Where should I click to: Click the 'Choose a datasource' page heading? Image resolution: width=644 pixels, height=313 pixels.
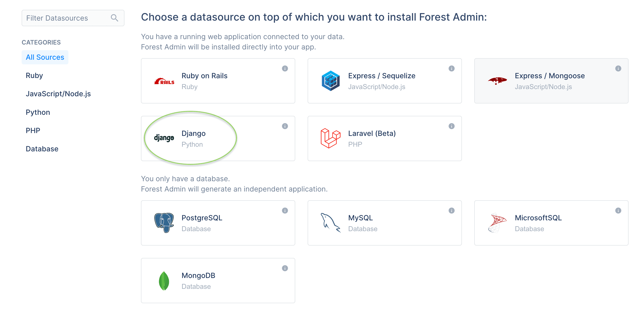pyautogui.click(x=314, y=17)
